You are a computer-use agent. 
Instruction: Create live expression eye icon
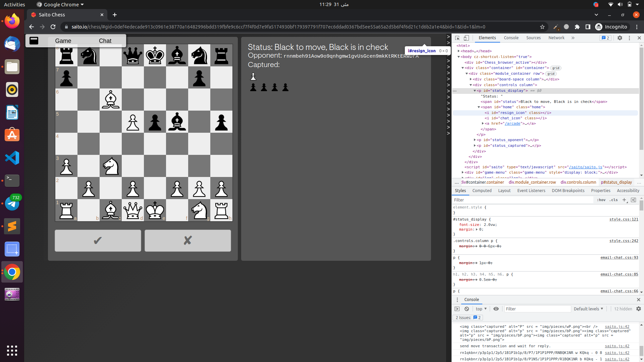[496, 309]
